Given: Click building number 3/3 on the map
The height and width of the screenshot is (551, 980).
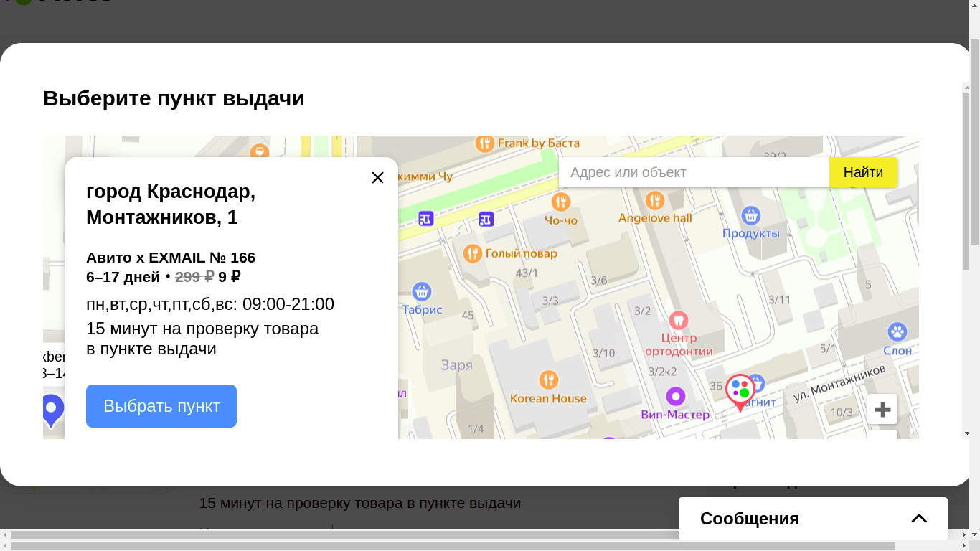Looking at the screenshot, I should pos(551,301).
